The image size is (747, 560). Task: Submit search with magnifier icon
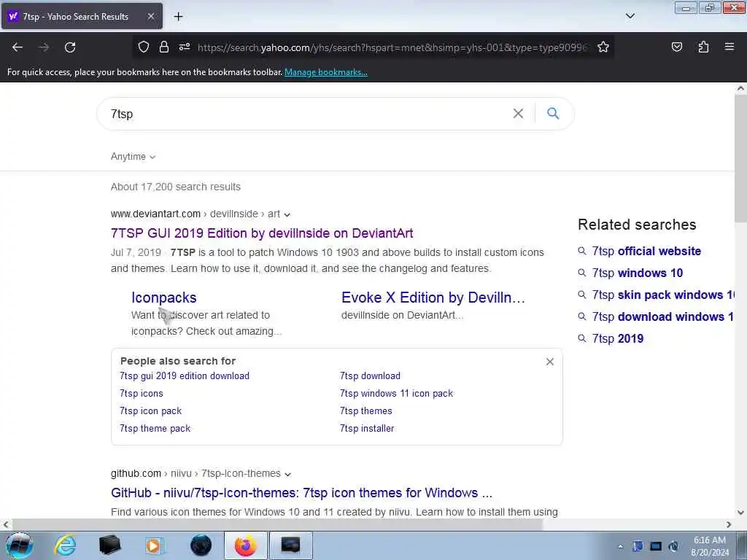pos(553,113)
